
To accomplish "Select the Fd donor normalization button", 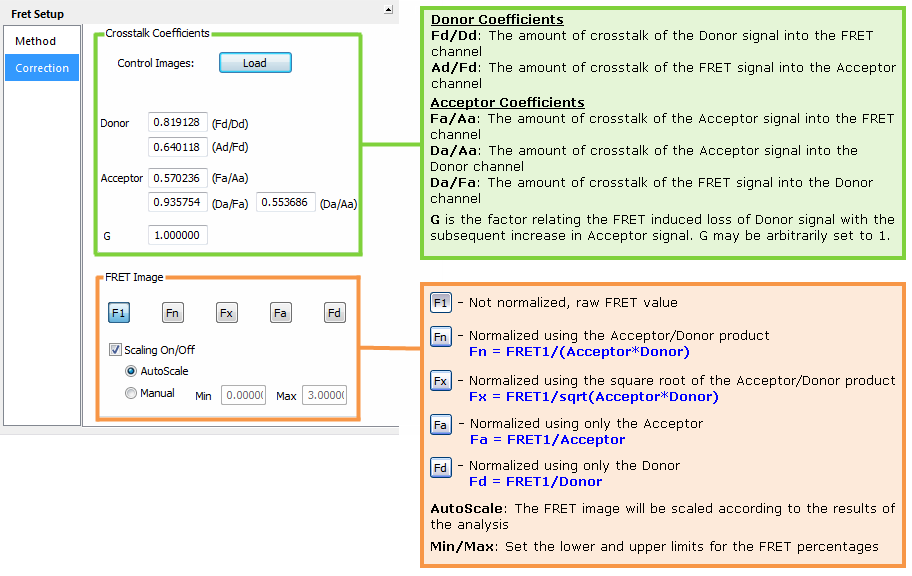I will [335, 313].
